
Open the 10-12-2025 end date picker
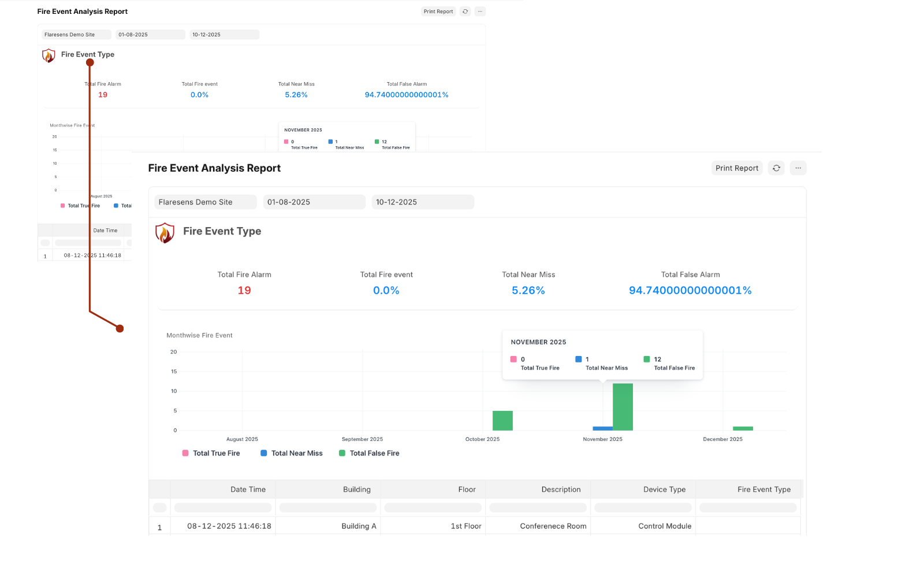(422, 202)
